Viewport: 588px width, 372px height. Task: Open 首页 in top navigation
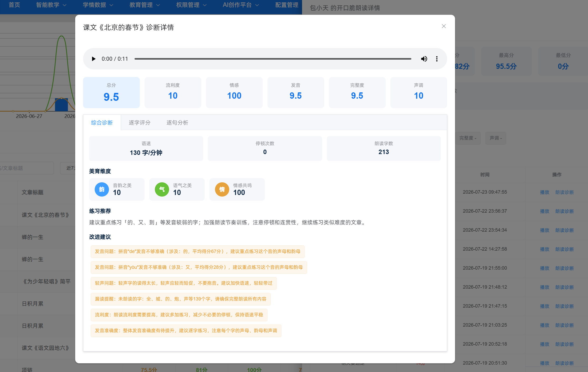tap(14, 5)
